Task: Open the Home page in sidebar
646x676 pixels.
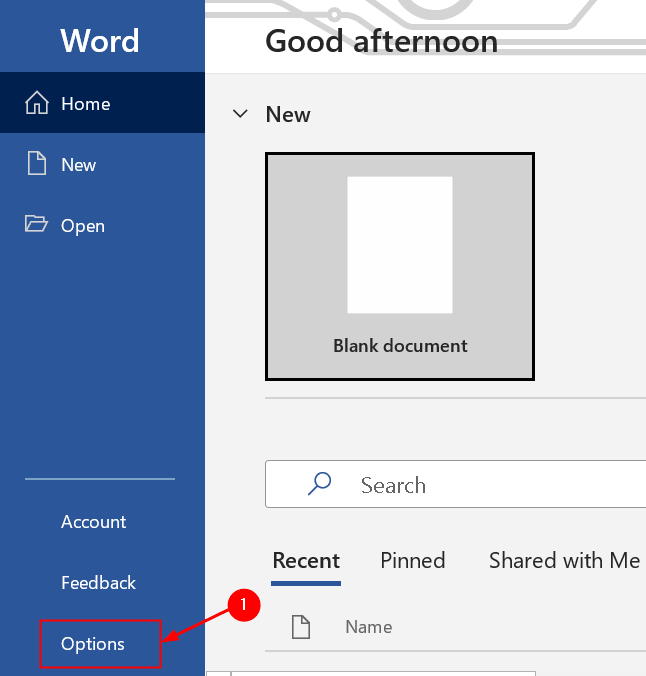Action: coord(102,103)
